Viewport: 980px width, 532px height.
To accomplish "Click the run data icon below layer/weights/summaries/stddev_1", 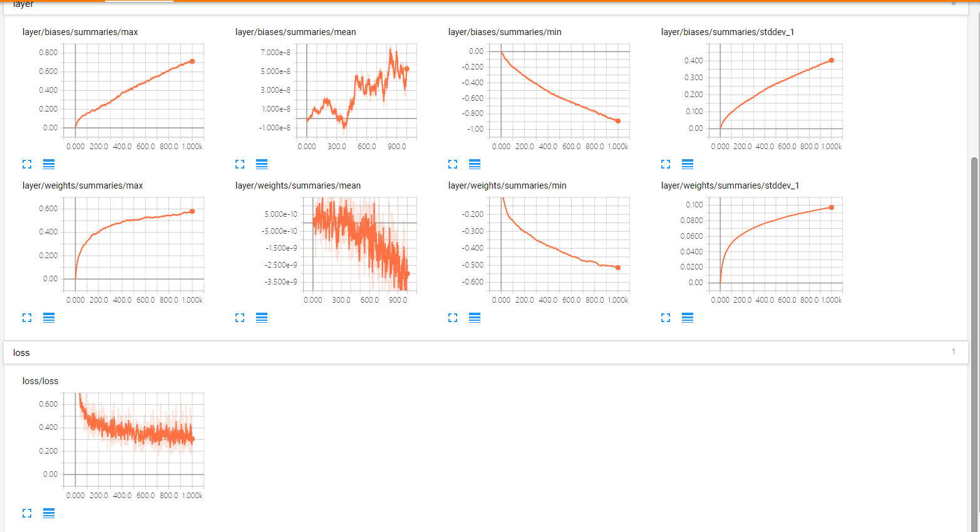I will (688, 318).
